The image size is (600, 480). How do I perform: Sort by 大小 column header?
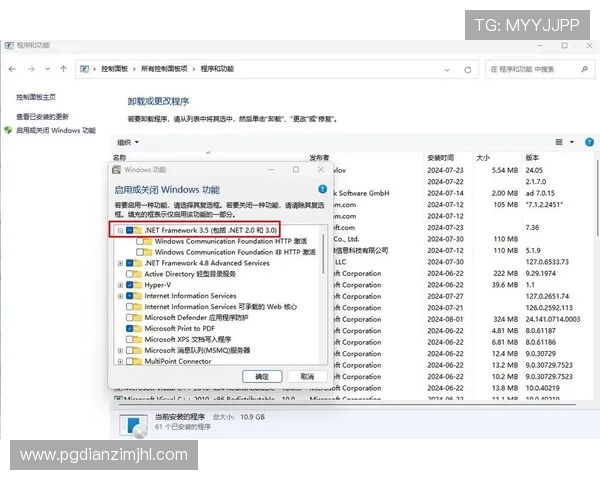(x=483, y=158)
